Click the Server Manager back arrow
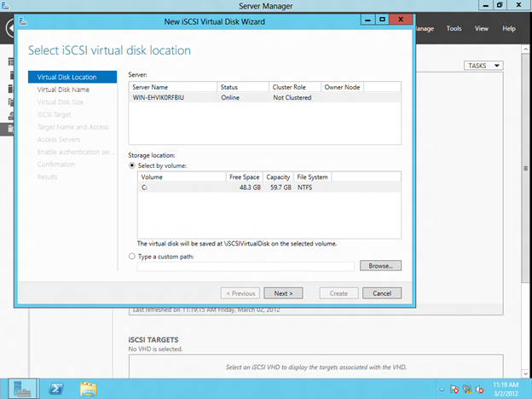 pos(8,28)
